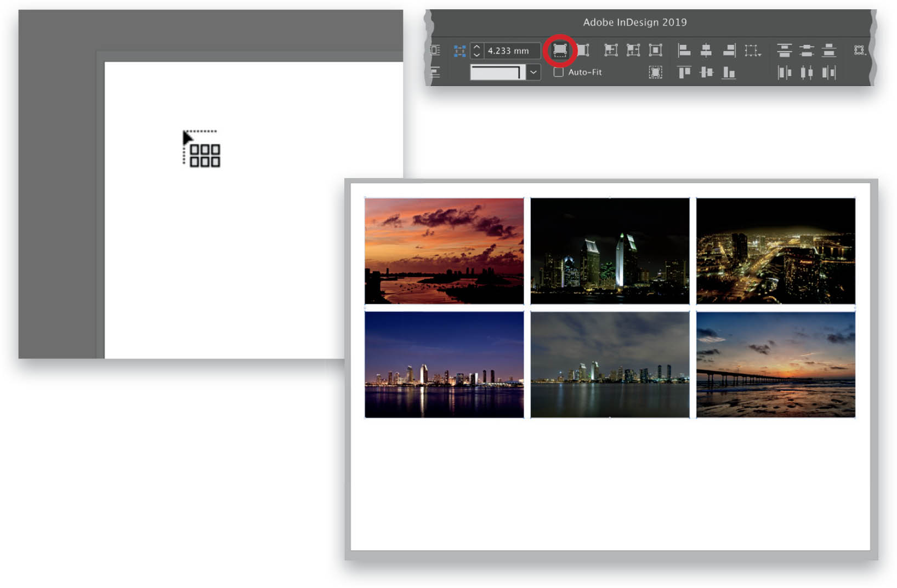Click the Align Top Edges icon
The height and width of the screenshot is (588, 897).
tap(684, 72)
